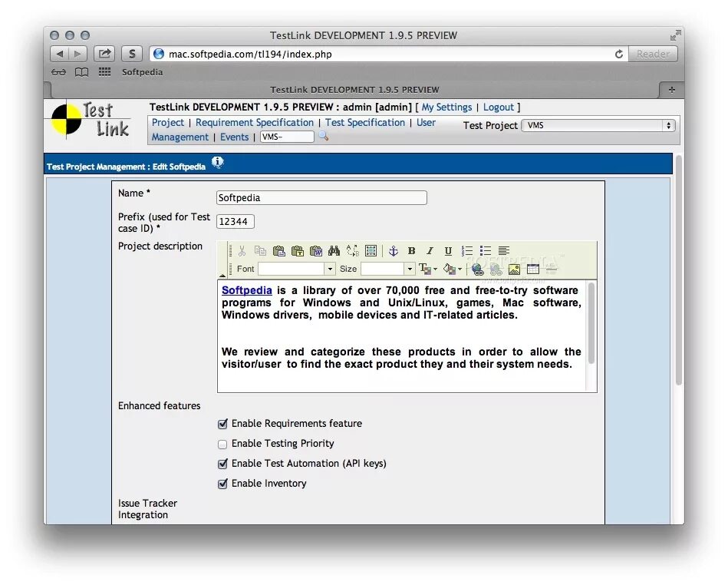Open the text color dropdown
This screenshot has width=728, height=585.
[x=428, y=269]
